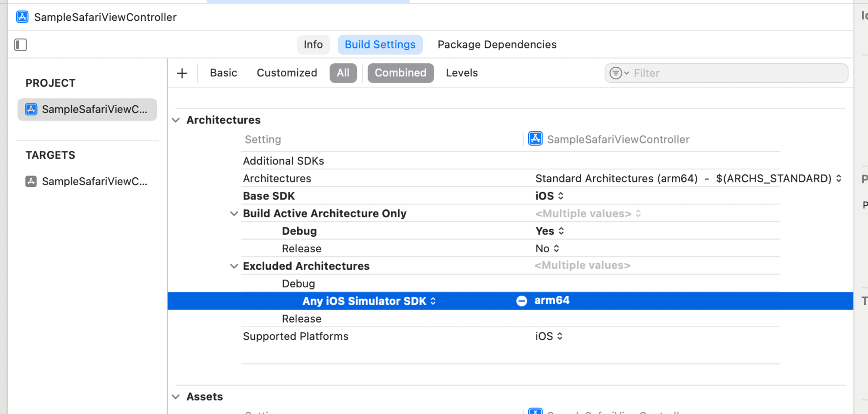
Task: Click the Excluded Architectures label
Action: 306,266
